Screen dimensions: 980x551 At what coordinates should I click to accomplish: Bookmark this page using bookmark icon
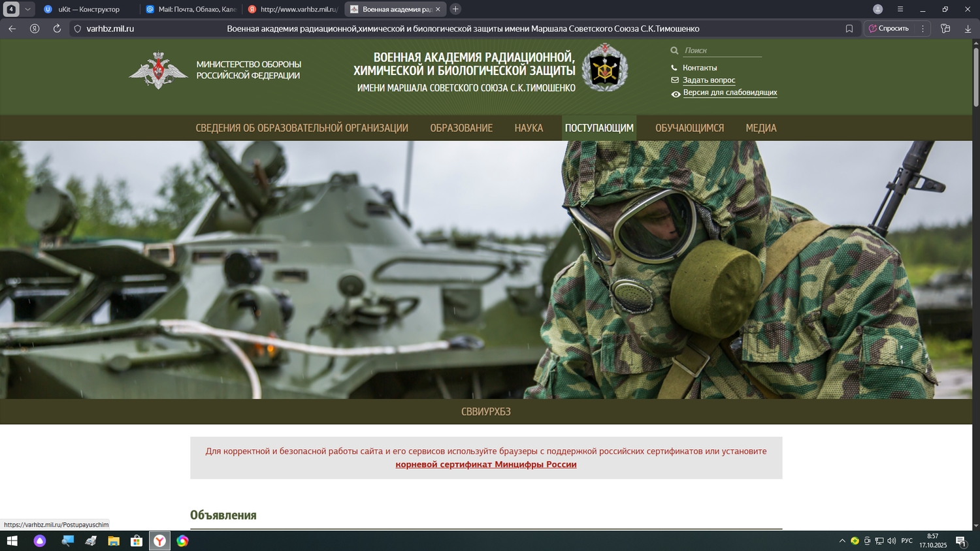tap(849, 29)
